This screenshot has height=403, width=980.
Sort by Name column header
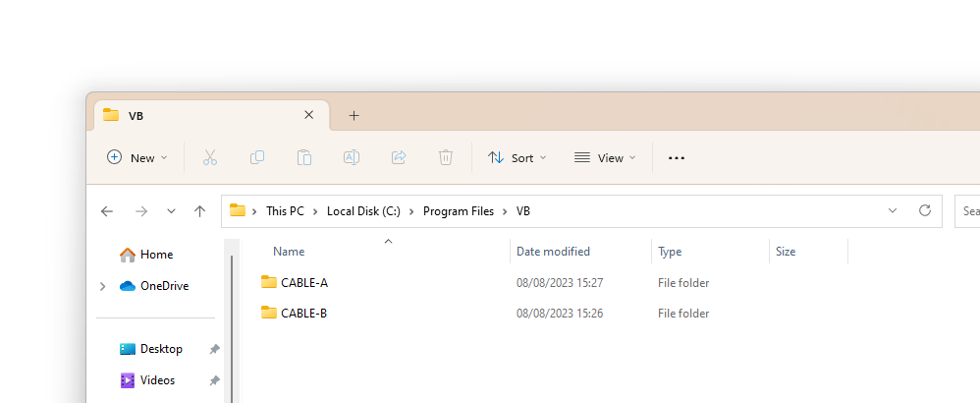pos(289,252)
